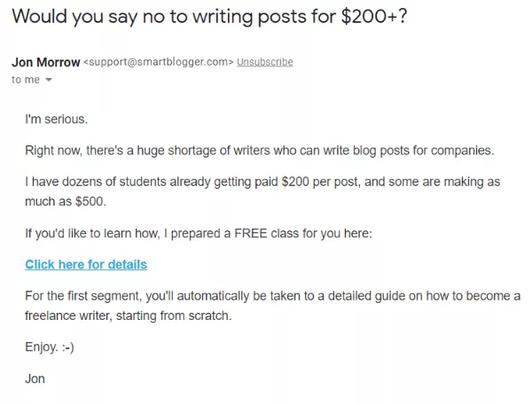Click the support@smartblogger.com email address
The height and width of the screenshot is (405, 532).
tap(158, 62)
